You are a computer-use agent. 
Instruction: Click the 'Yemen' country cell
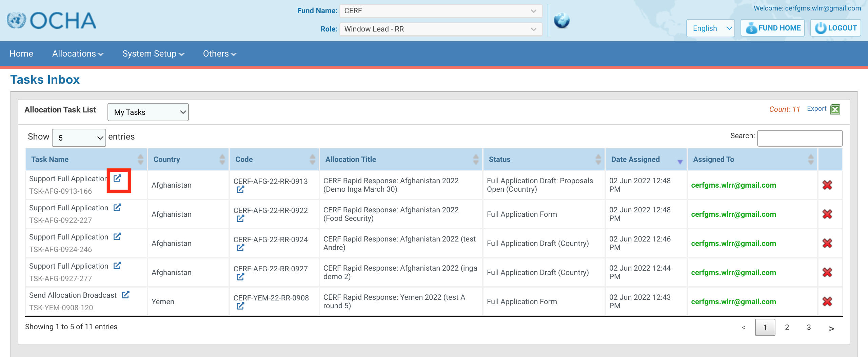(x=163, y=302)
